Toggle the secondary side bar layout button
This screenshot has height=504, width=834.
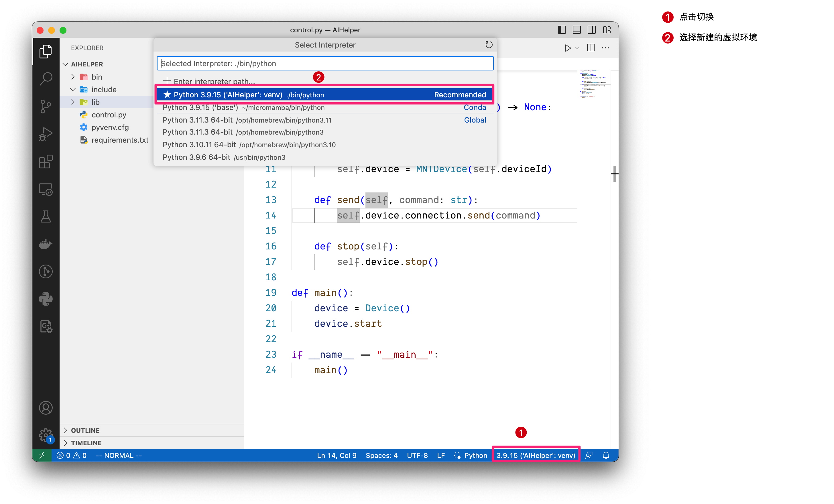click(591, 30)
